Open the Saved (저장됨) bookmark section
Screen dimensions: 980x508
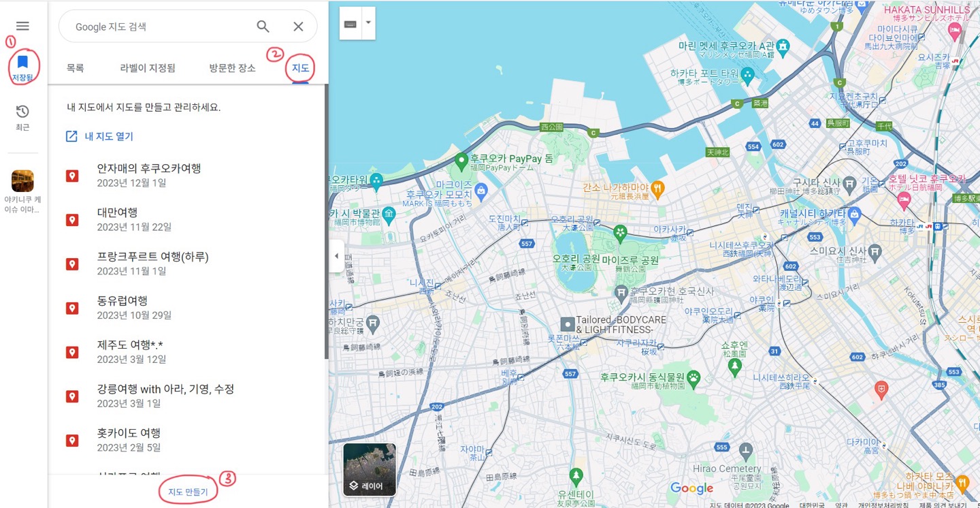click(22, 68)
